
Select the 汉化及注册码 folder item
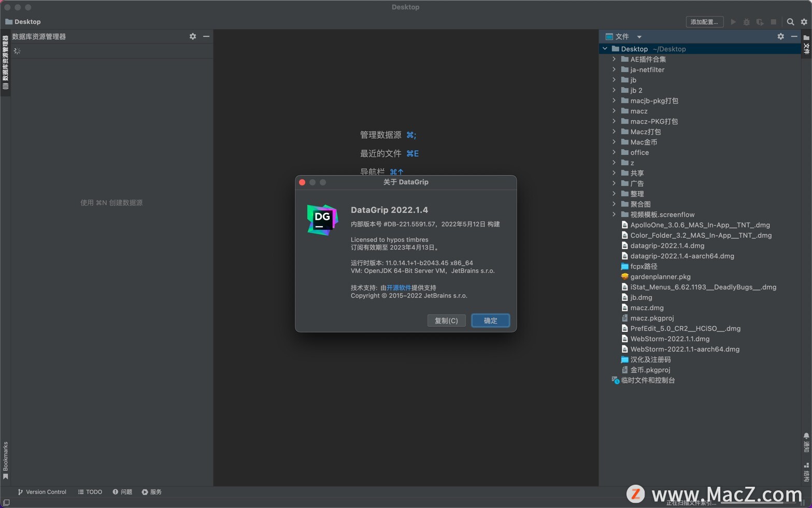point(646,359)
